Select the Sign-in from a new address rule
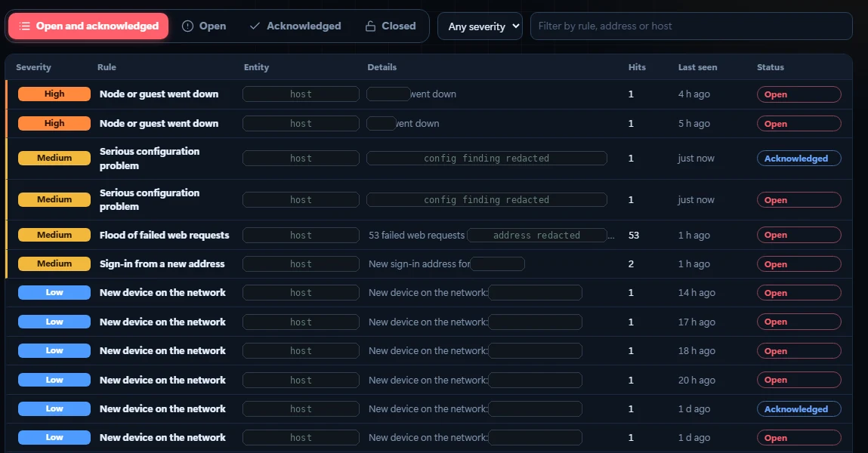 pos(162,263)
